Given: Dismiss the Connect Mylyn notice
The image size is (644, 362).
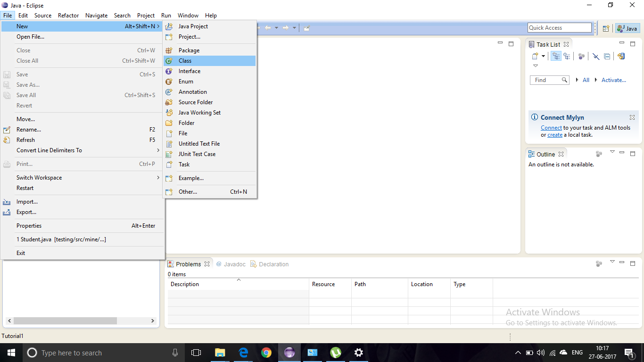Looking at the screenshot, I should pos(632,117).
